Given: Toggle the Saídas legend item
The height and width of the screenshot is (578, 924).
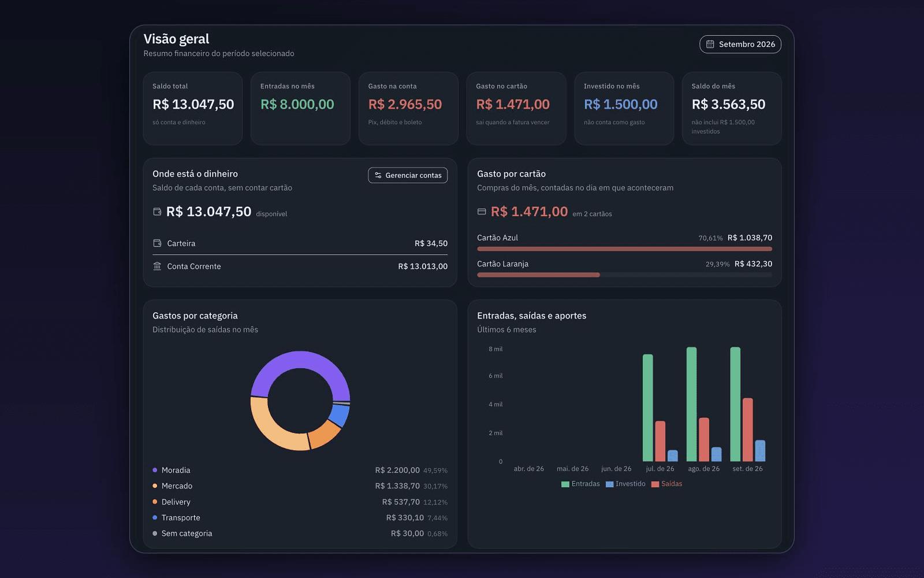Looking at the screenshot, I should click(x=666, y=484).
